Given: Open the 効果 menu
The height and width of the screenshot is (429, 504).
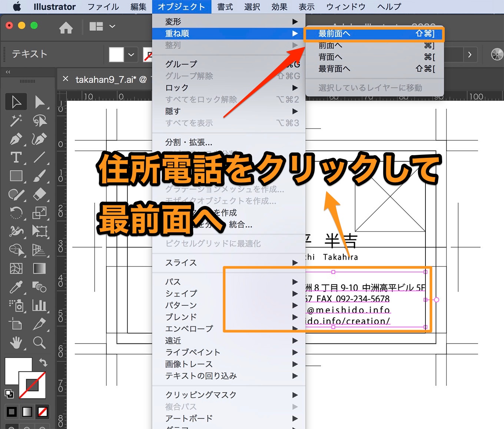Looking at the screenshot, I should pyautogui.click(x=279, y=7).
